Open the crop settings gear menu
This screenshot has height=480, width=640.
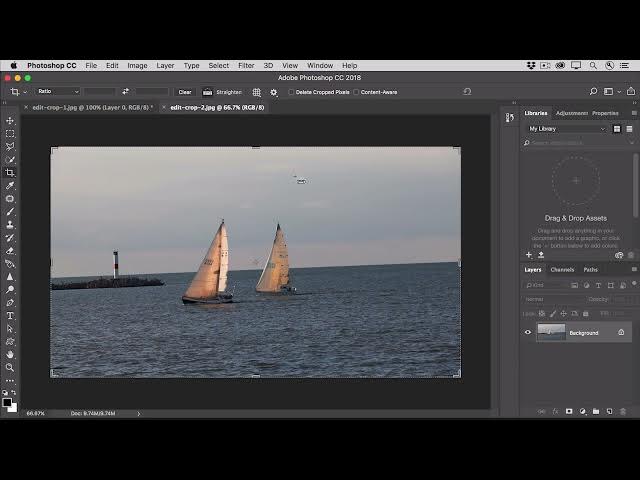click(x=274, y=92)
